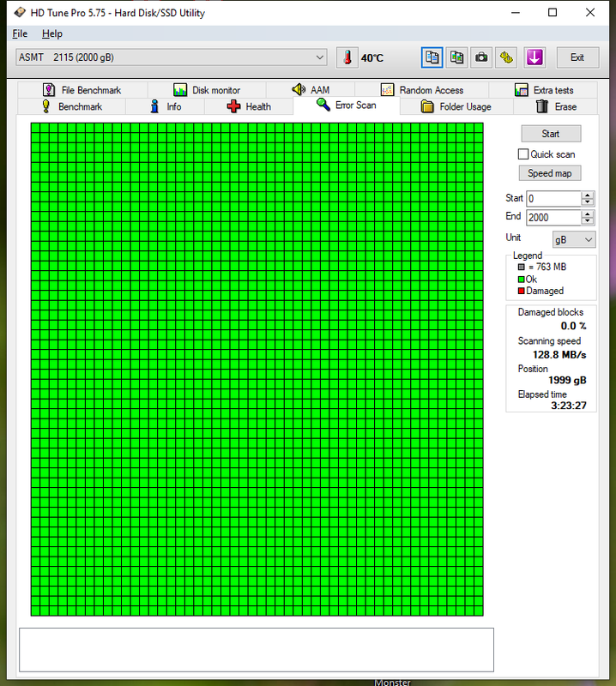
Task: Switch to the Health tab
Action: click(x=249, y=106)
